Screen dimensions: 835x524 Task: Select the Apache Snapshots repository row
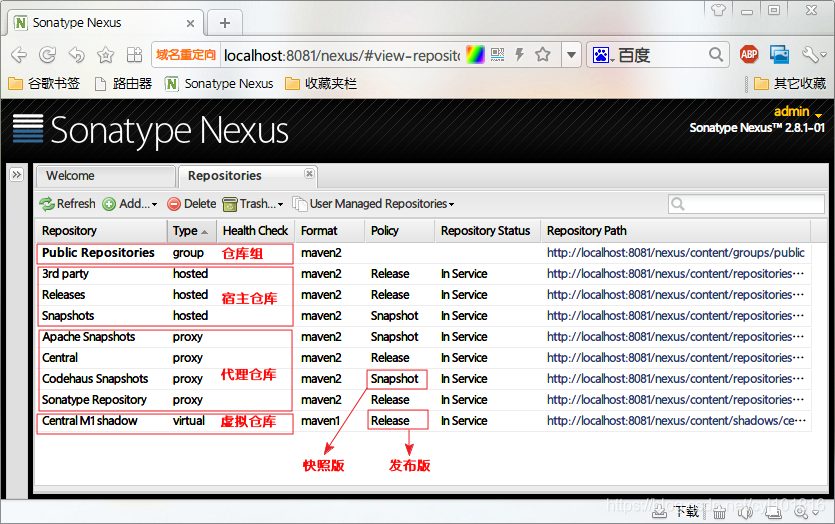pos(423,337)
